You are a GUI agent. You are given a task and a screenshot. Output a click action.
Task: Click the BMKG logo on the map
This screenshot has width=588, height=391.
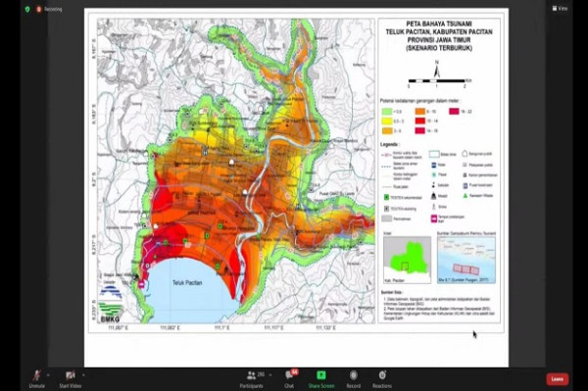pyautogui.click(x=110, y=305)
